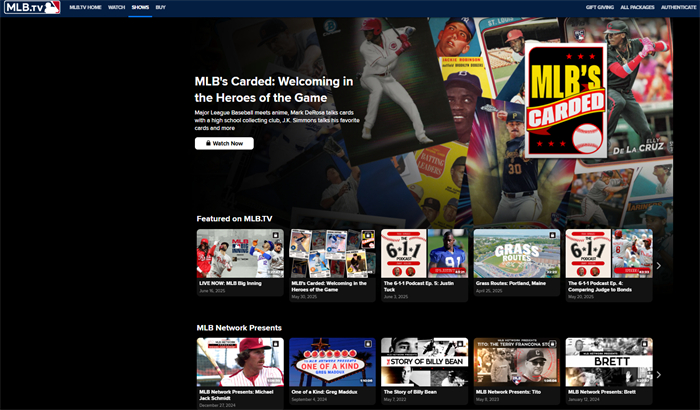The width and height of the screenshot is (700, 410).
Task: Click MLB's Carded title in Featured row
Action: (x=329, y=286)
